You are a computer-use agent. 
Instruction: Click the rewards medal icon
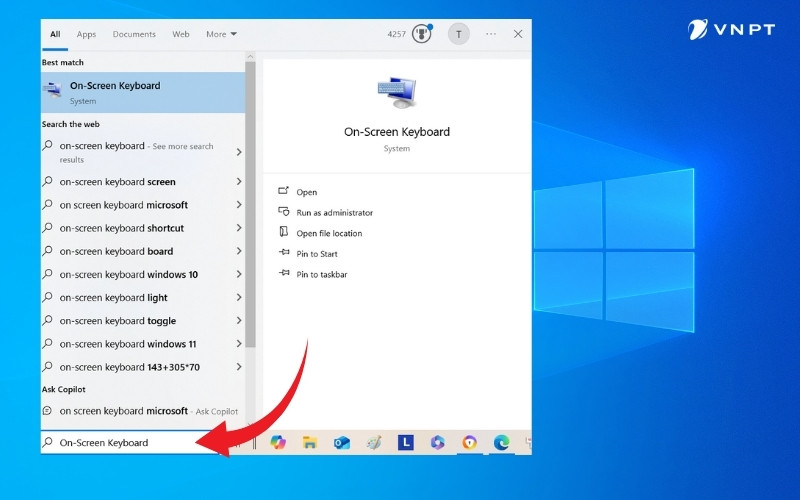click(422, 34)
